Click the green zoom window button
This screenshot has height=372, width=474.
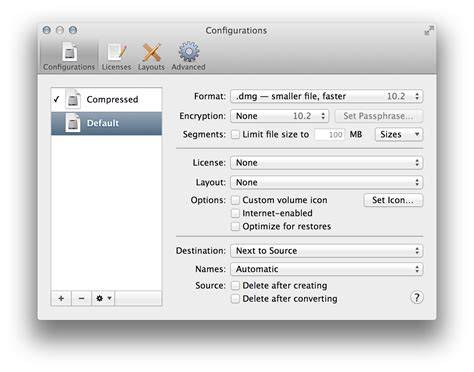[x=73, y=30]
